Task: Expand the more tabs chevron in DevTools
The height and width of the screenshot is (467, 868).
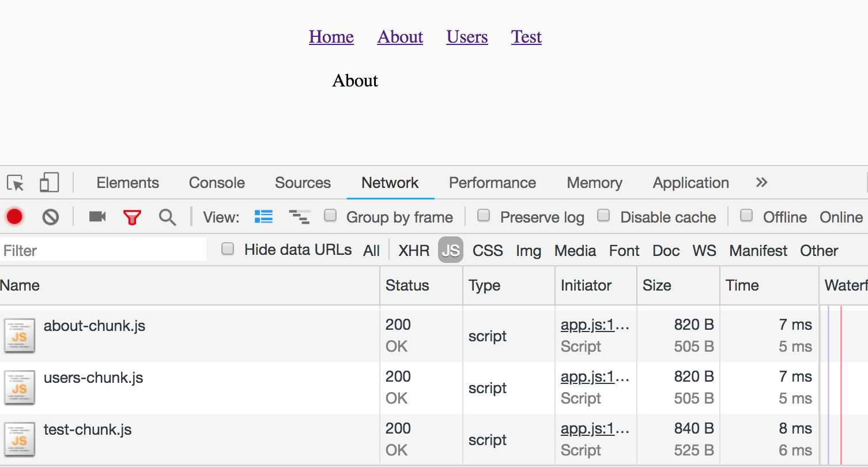Action: tap(761, 183)
